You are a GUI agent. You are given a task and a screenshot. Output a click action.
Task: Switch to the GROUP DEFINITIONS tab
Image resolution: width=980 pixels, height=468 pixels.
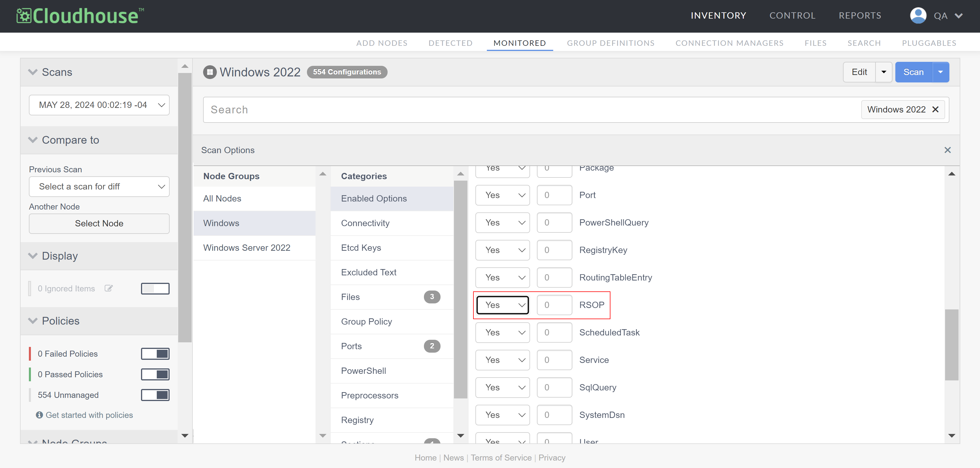(x=611, y=43)
